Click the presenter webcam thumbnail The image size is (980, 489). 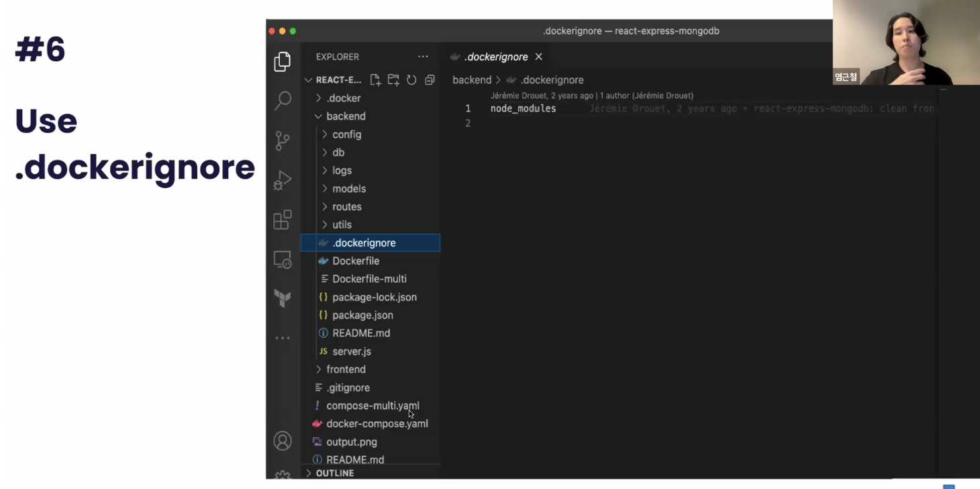pyautogui.click(x=906, y=42)
